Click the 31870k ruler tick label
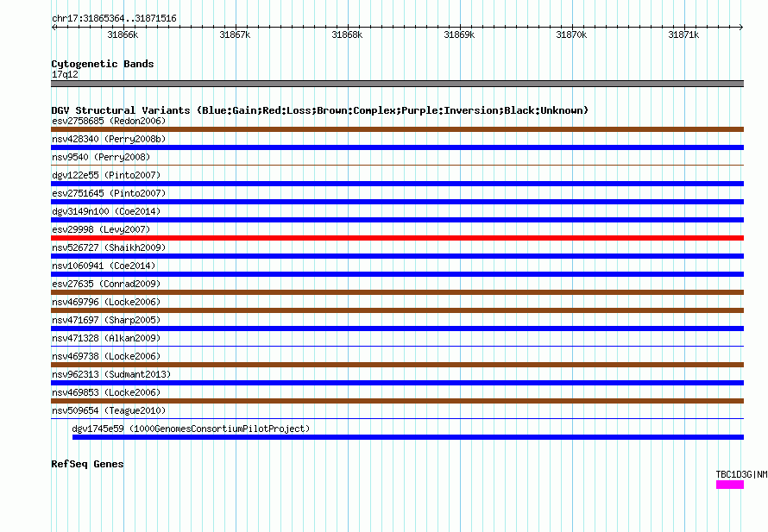768x532 pixels. pos(571,34)
